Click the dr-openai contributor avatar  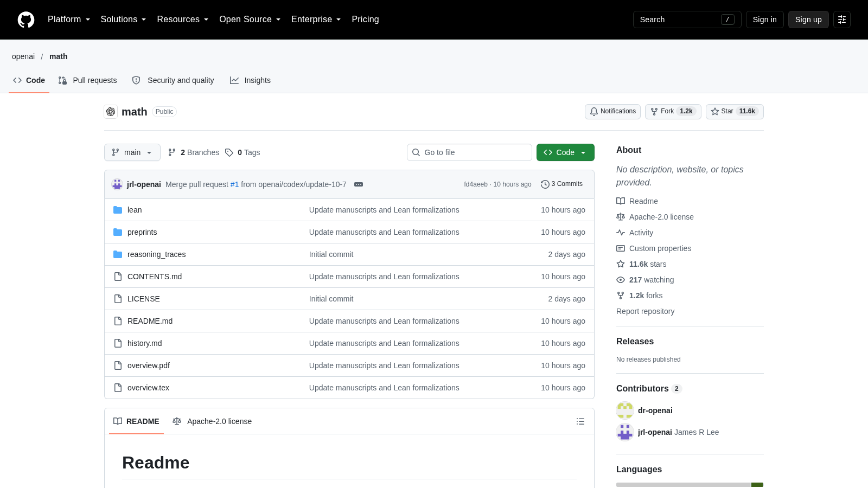point(625,410)
